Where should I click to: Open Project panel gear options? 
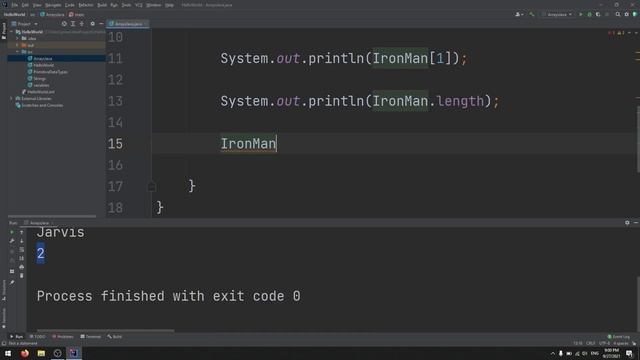pyautogui.click(x=93, y=24)
